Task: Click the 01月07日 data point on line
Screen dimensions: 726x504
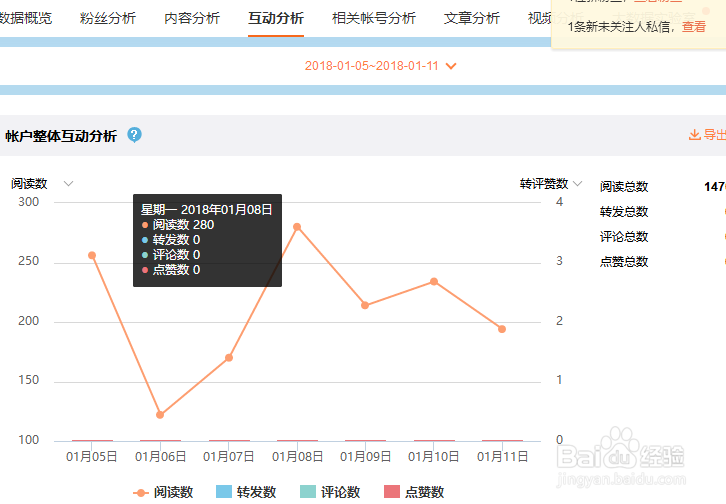Action: (x=229, y=358)
